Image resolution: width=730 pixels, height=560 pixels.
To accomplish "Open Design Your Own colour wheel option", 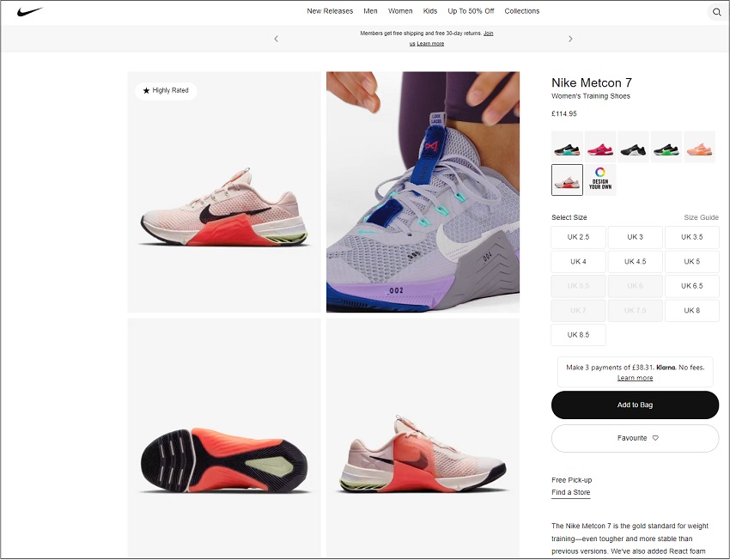I will point(600,180).
